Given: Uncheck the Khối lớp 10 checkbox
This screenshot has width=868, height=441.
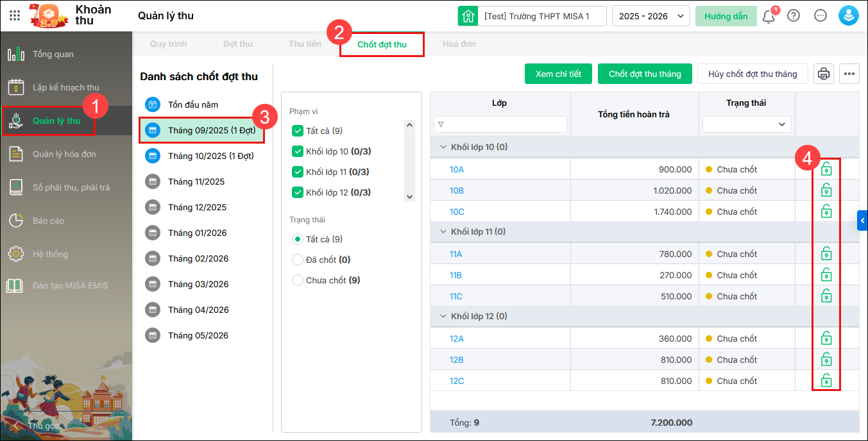Looking at the screenshot, I should click(297, 152).
